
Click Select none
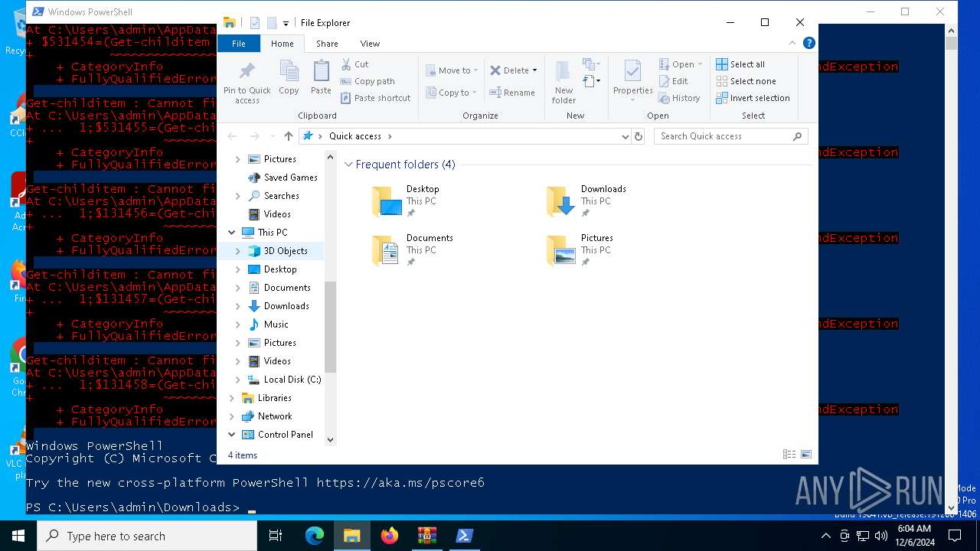pyautogui.click(x=746, y=81)
